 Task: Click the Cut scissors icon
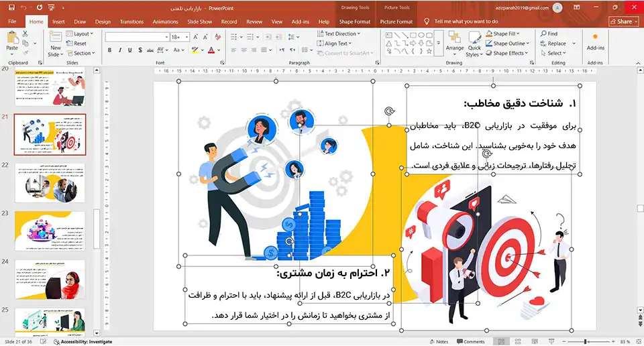[x=25, y=34]
